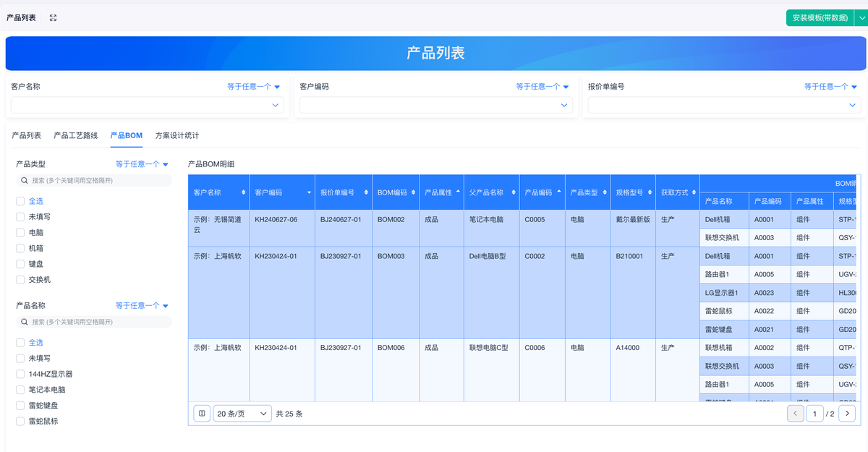Click the 产品名称 search keyword field
868x452 pixels.
(98, 322)
